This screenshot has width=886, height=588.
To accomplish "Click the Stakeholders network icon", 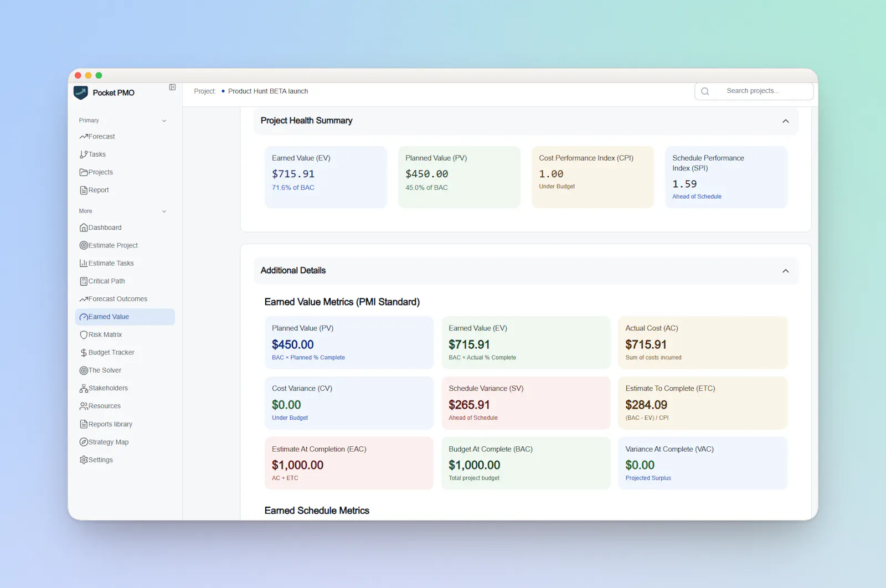I will point(84,389).
